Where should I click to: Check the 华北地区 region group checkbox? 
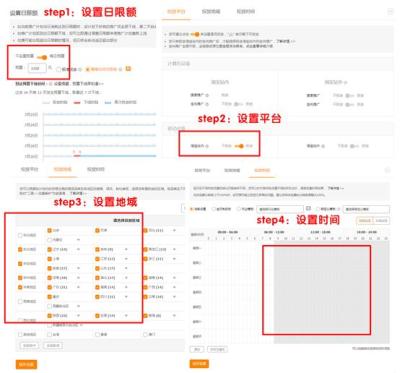coord(20,235)
